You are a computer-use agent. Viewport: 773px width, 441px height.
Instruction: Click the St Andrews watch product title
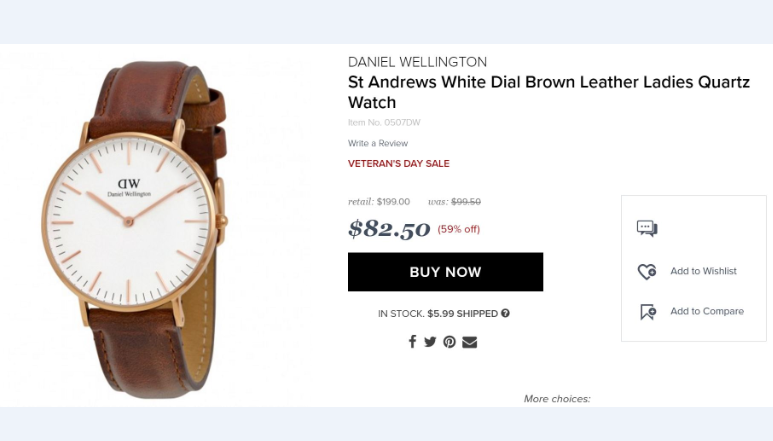(548, 92)
